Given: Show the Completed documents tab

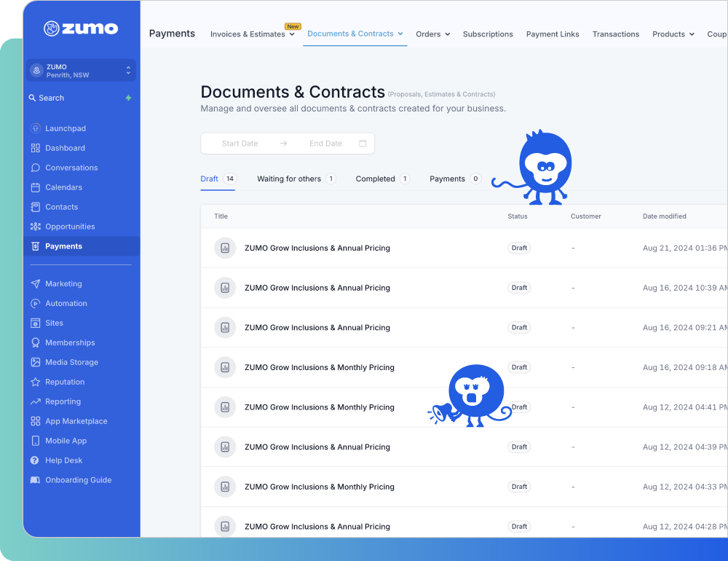Looking at the screenshot, I should (383, 179).
